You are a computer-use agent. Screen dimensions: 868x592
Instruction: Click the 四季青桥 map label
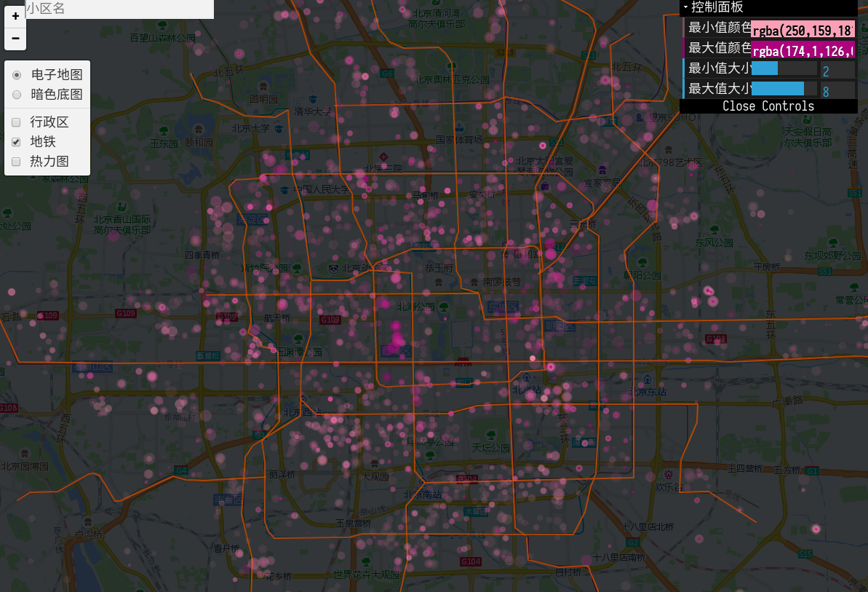202,256
